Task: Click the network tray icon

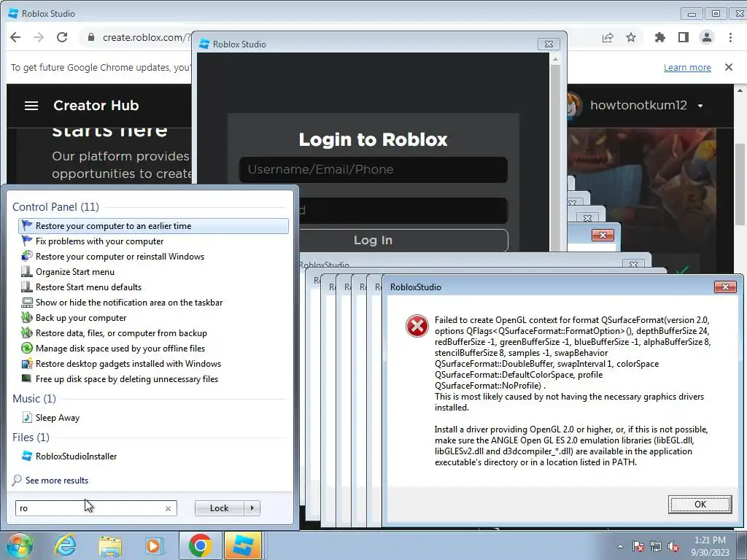Action: (656, 546)
